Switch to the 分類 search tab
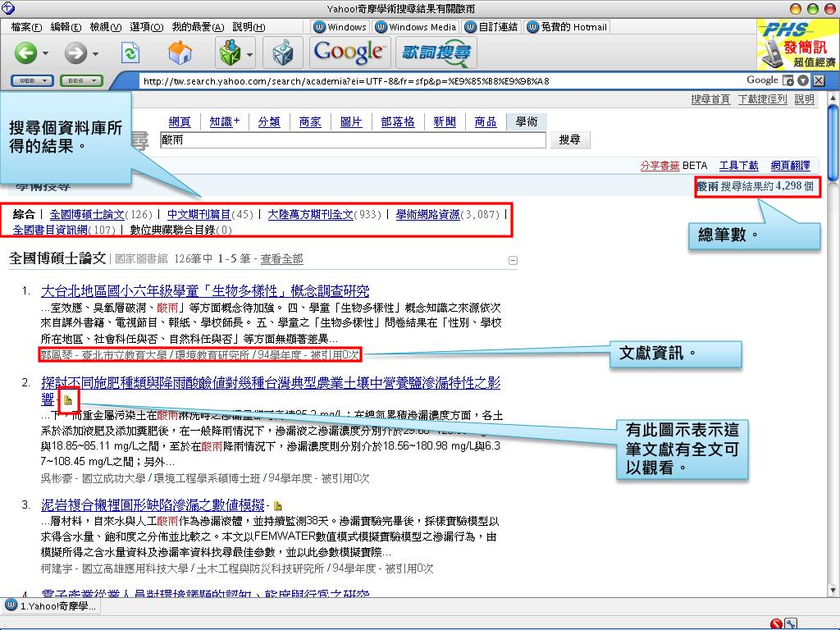The image size is (840, 630). coord(269,121)
